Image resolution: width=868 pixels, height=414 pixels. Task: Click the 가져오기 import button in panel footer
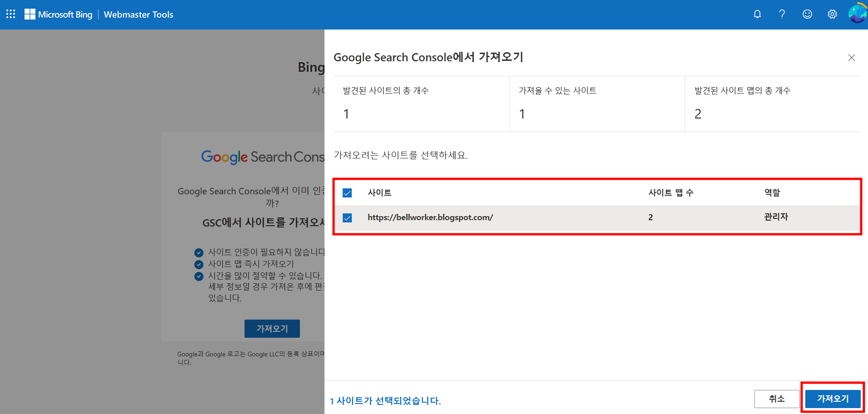833,399
